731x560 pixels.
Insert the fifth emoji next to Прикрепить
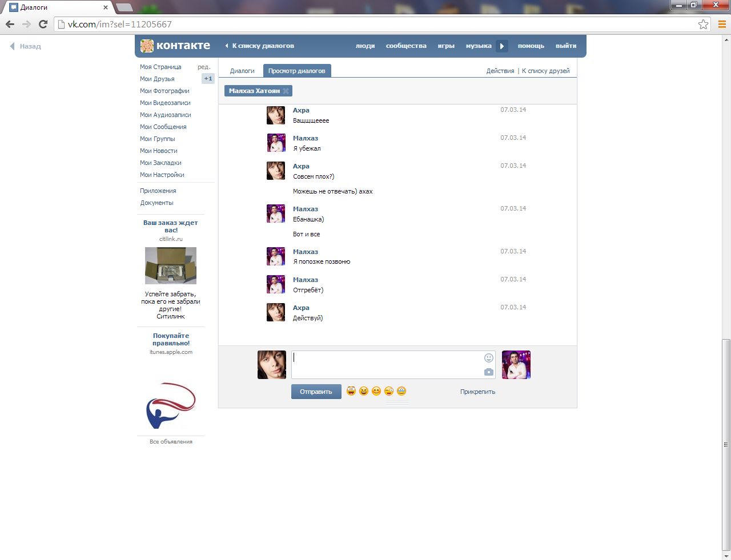401,391
